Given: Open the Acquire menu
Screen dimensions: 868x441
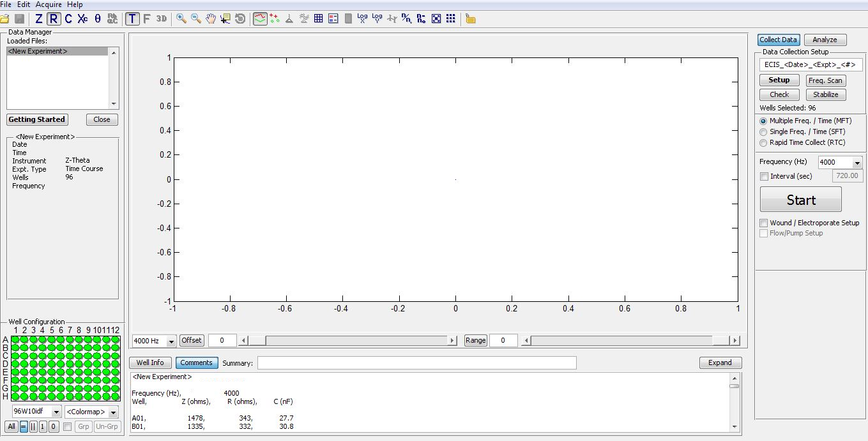Looking at the screenshot, I should coord(49,4).
